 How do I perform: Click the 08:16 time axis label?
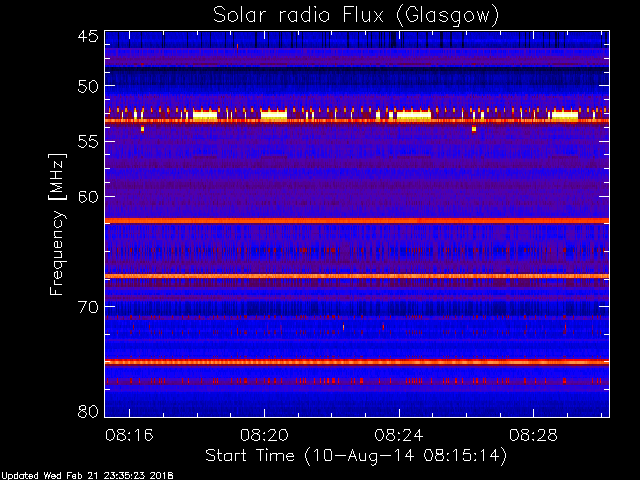[129, 435]
